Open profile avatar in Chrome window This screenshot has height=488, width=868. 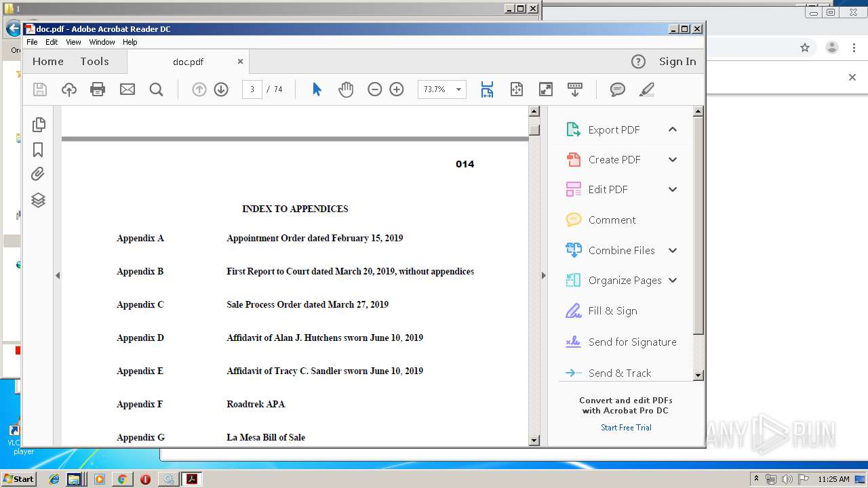[x=831, y=47]
